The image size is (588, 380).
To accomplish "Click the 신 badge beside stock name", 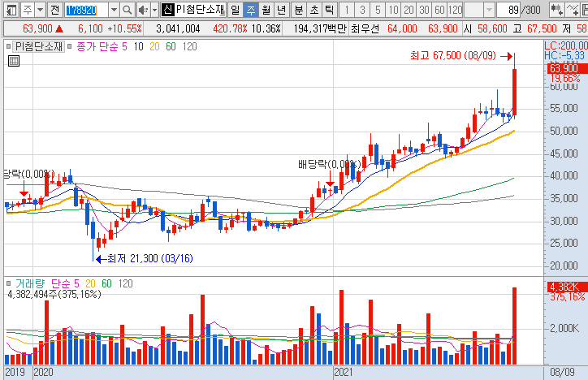I will point(167,10).
